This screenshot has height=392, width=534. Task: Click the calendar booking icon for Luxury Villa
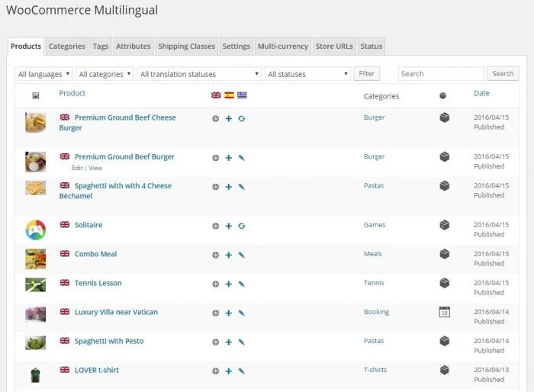coord(444,312)
